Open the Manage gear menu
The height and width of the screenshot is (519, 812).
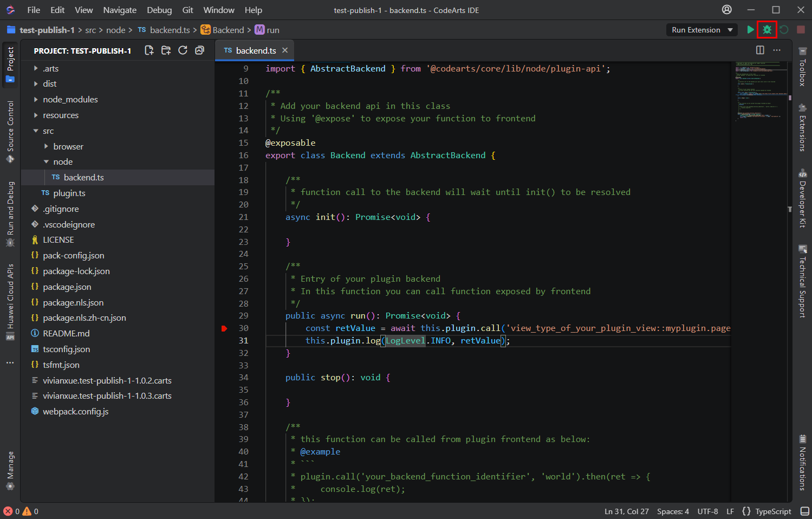10,471
